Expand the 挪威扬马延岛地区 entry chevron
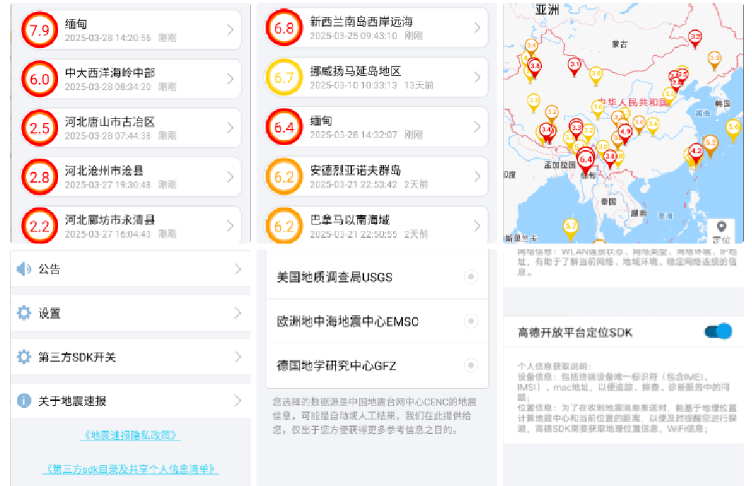 [475, 78]
